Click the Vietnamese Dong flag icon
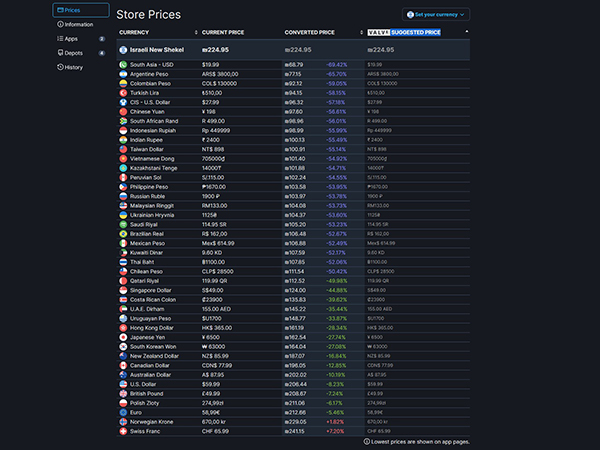600x450 pixels. pyautogui.click(x=123, y=159)
